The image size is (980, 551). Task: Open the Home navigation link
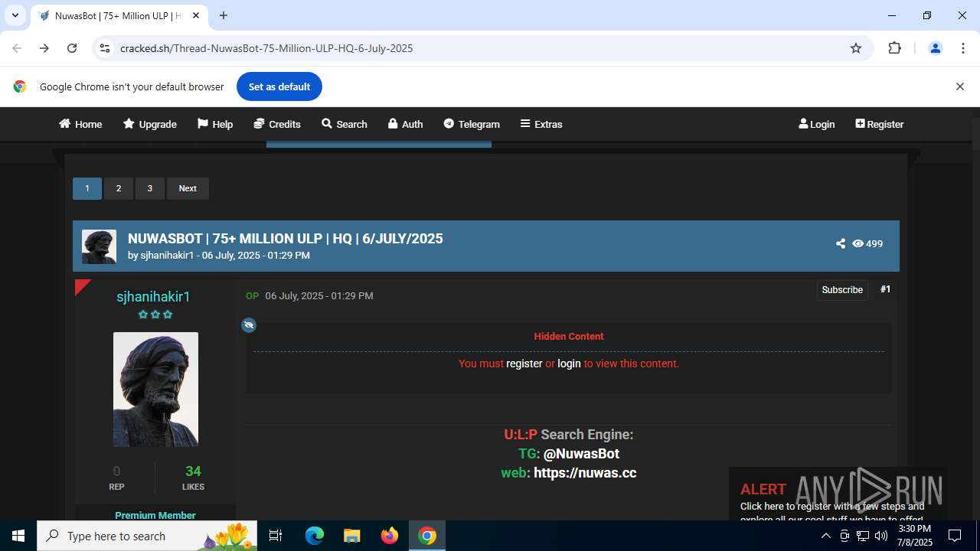(80, 124)
